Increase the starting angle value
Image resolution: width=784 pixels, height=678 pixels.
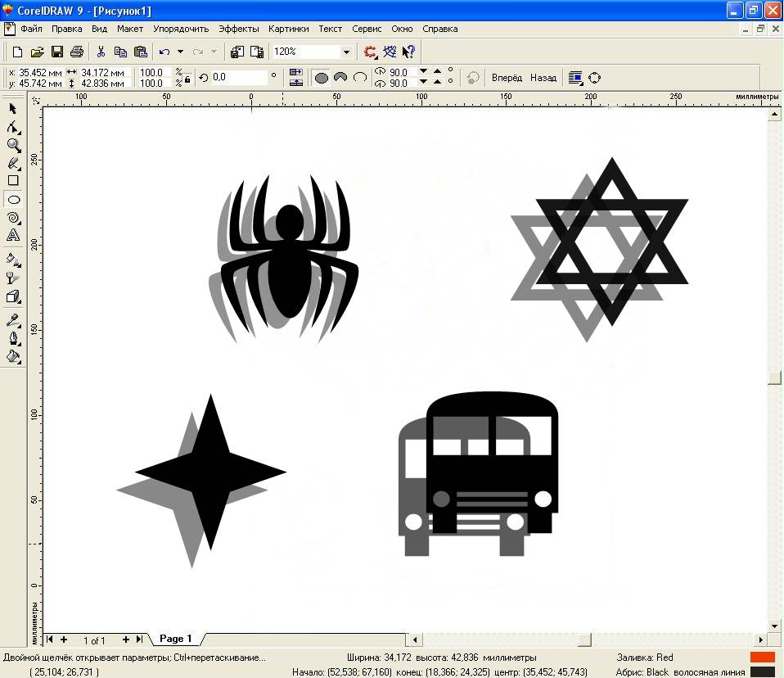click(438, 71)
